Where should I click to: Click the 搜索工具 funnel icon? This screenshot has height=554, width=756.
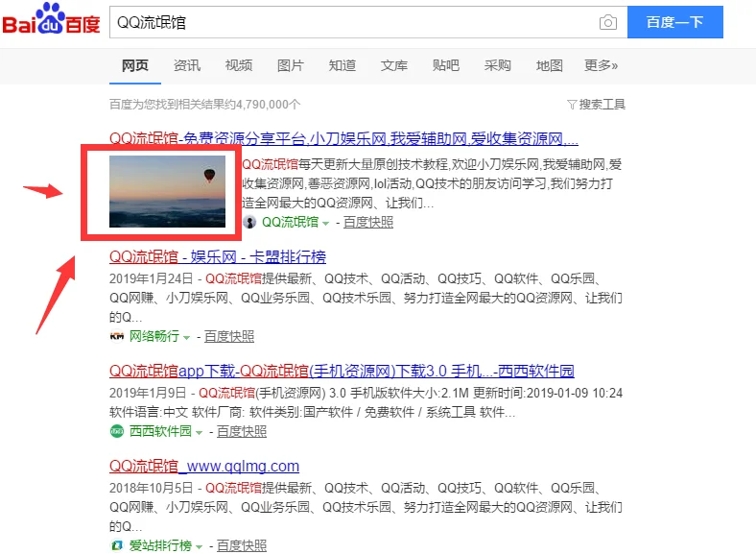point(572,105)
